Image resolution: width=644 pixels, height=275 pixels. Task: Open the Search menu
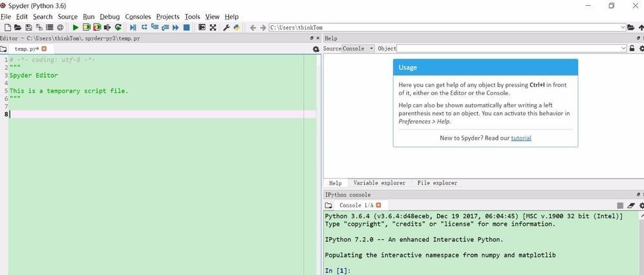click(x=43, y=17)
